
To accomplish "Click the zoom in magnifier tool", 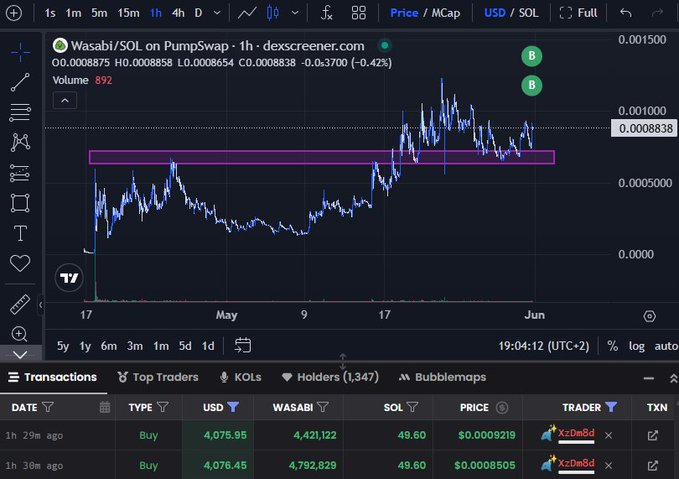I will click(x=20, y=334).
